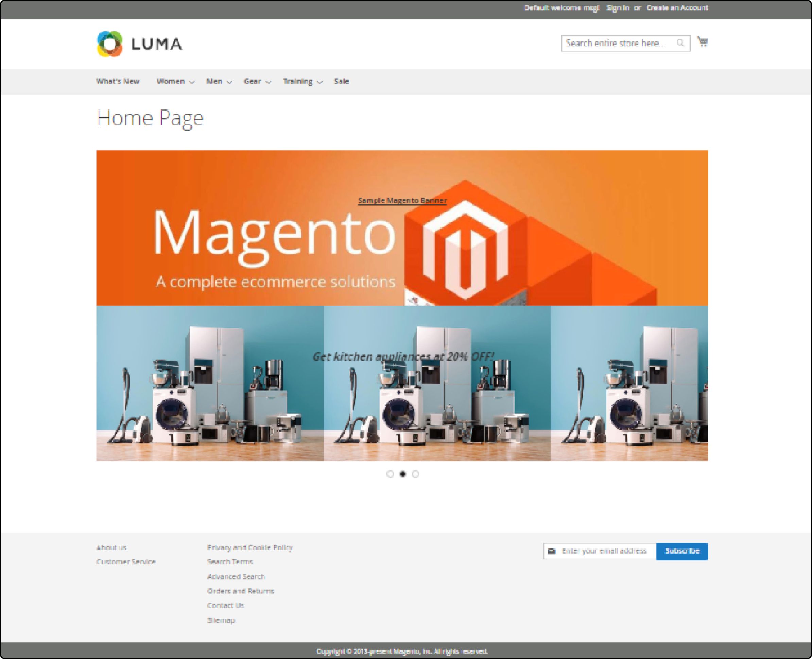Open the Men category
812x659 pixels.
pyautogui.click(x=214, y=82)
